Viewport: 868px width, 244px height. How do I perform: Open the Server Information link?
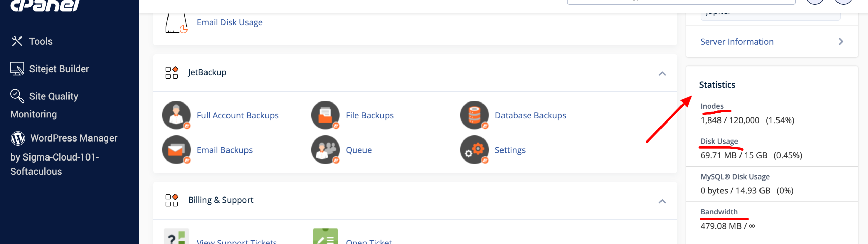click(737, 42)
